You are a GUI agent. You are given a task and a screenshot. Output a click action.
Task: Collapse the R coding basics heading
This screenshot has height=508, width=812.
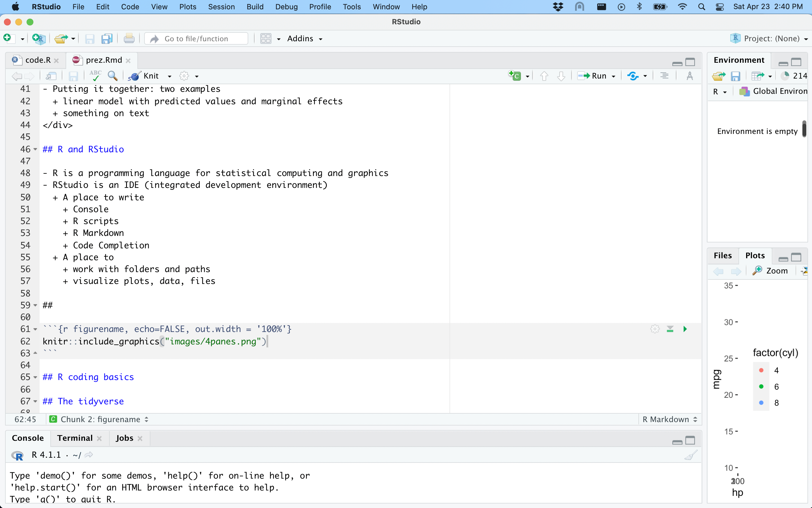pyautogui.click(x=35, y=377)
